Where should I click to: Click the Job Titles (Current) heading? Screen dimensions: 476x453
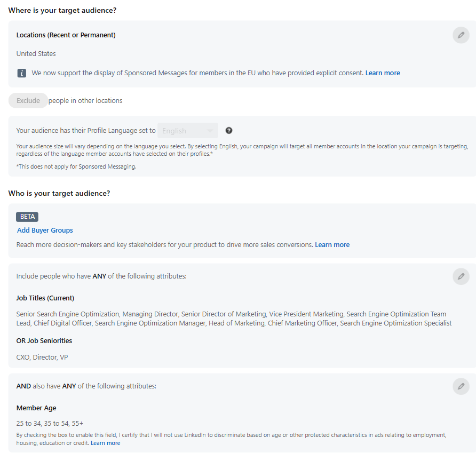point(45,298)
